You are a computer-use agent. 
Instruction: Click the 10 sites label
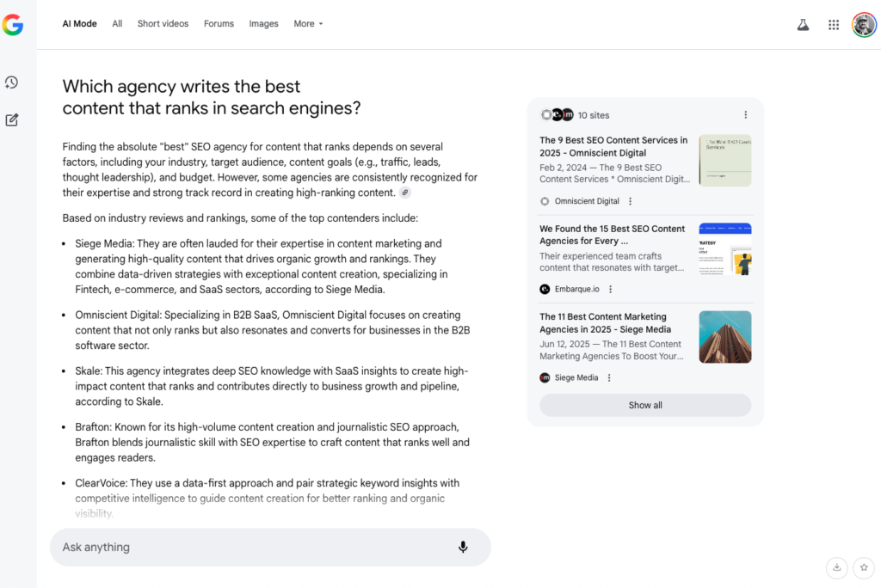pyautogui.click(x=594, y=115)
